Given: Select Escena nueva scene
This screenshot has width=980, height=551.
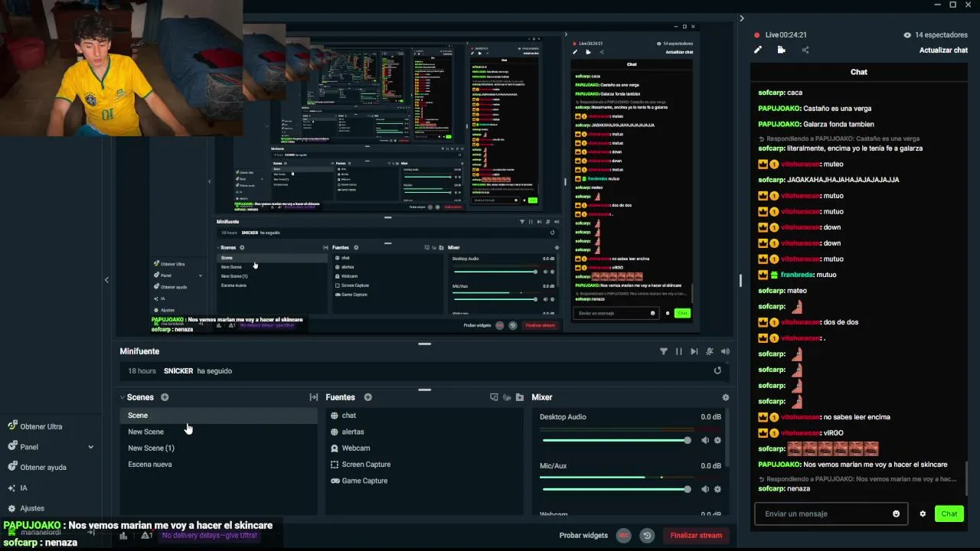Looking at the screenshot, I should coord(218,464).
